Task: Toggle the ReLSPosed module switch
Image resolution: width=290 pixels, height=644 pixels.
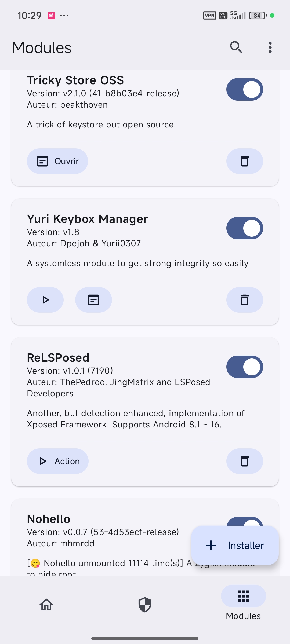Action: coord(245,367)
